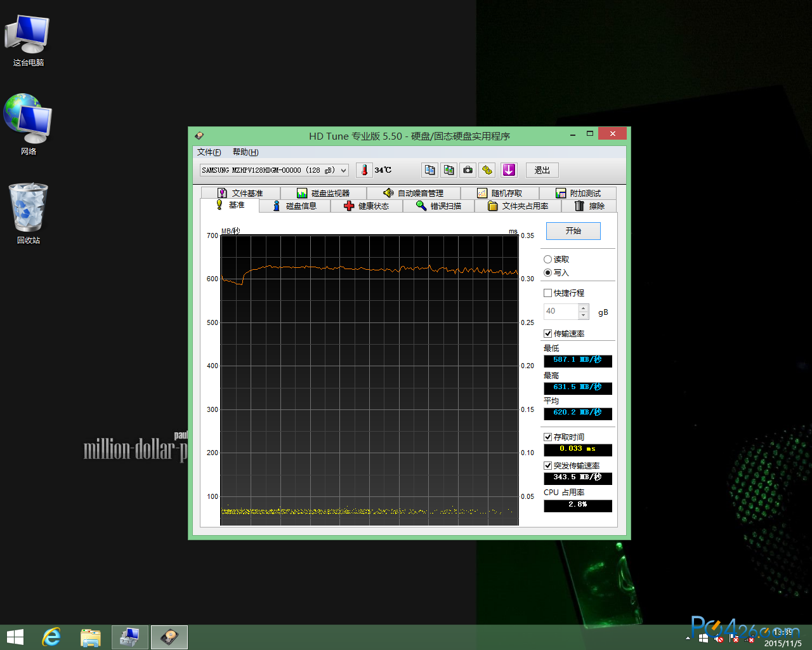Click the minimum speed value 587.1

coord(578,361)
